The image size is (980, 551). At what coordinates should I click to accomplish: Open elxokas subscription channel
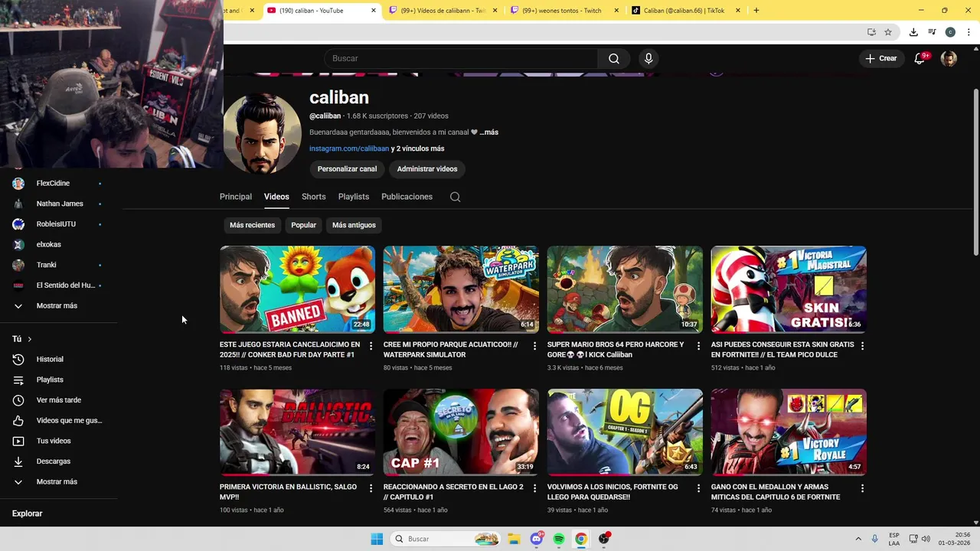(x=58, y=245)
